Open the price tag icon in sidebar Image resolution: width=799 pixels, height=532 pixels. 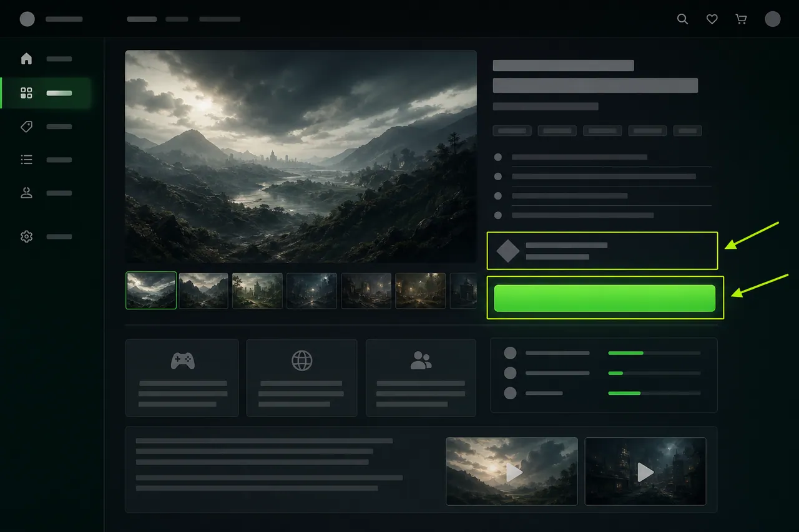click(x=26, y=127)
